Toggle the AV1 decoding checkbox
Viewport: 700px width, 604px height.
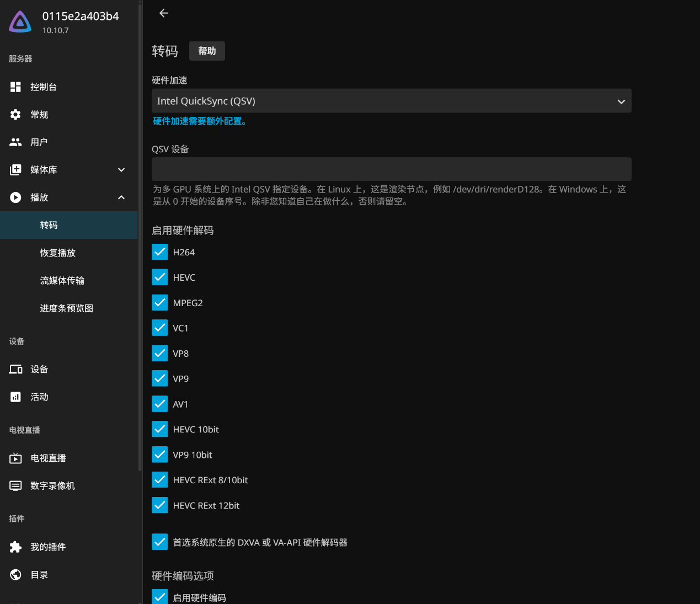point(160,404)
